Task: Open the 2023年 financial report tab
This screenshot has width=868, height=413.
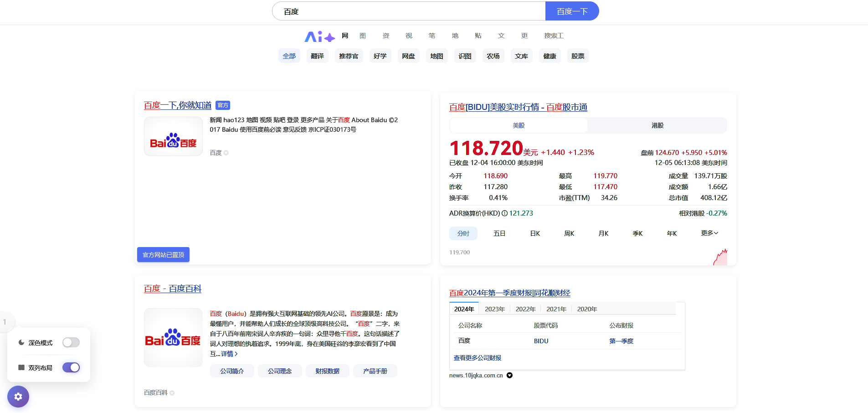Action: (x=495, y=309)
